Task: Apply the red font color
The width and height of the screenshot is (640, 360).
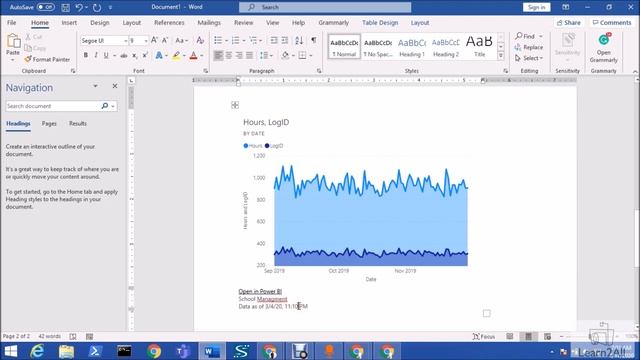Action: coord(193,56)
